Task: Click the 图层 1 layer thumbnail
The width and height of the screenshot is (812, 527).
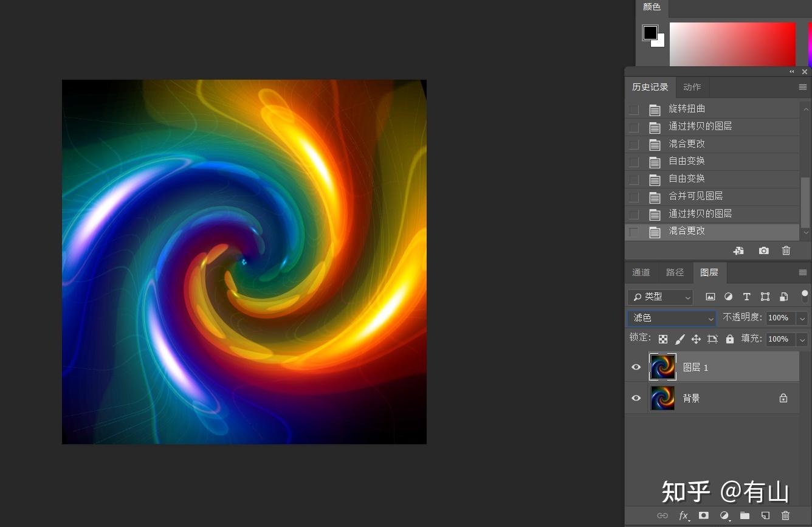Action: [662, 367]
